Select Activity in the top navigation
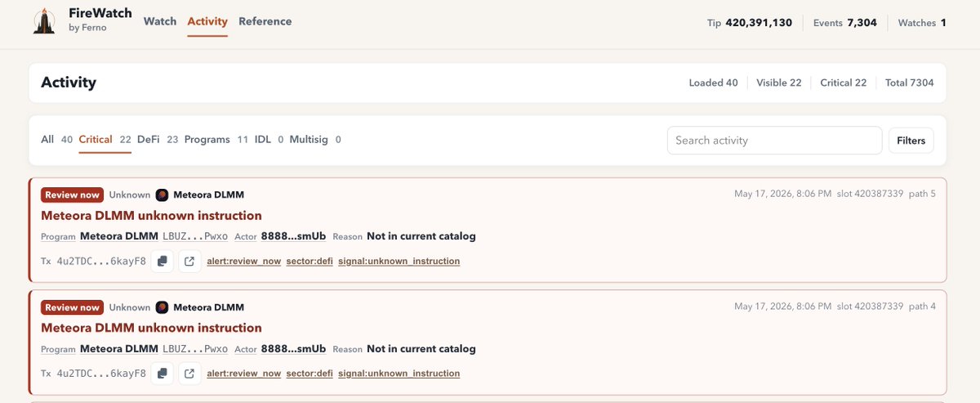This screenshot has width=980, height=403. point(207,21)
